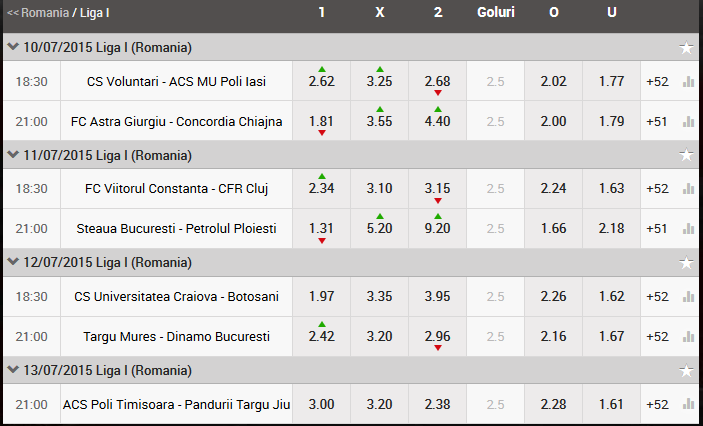Open statistics chart for Astra Giurgiu match
The height and width of the screenshot is (426, 703).
coord(688,121)
